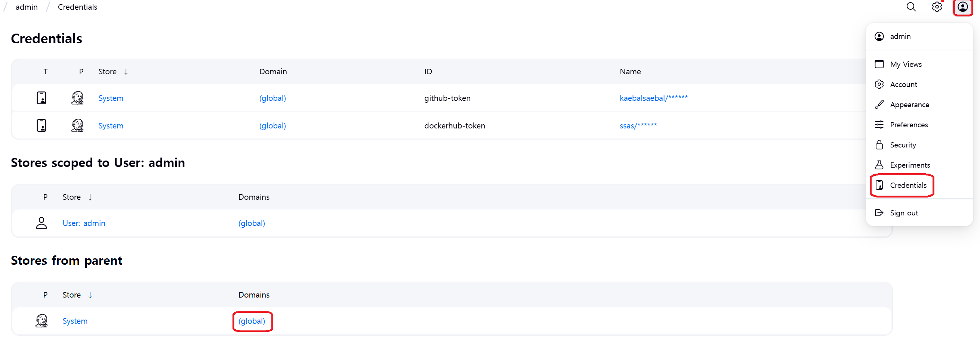Click the person icon beside User: admin
This screenshot has height=342, width=980.
click(41, 223)
